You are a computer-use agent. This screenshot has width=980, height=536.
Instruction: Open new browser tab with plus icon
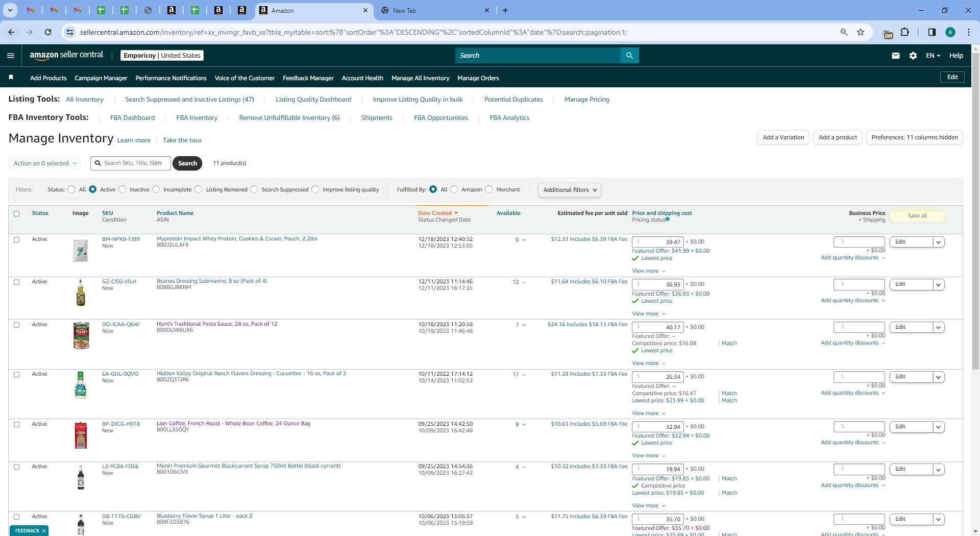click(x=505, y=10)
